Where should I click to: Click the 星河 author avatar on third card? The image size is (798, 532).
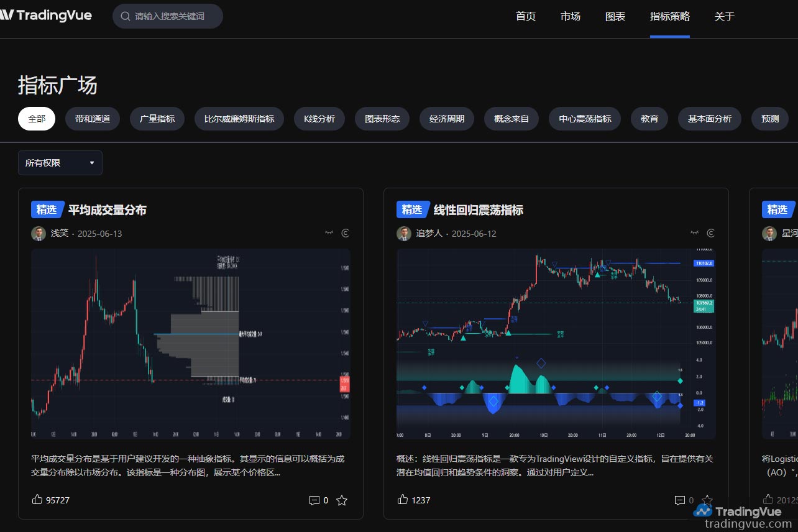point(769,234)
